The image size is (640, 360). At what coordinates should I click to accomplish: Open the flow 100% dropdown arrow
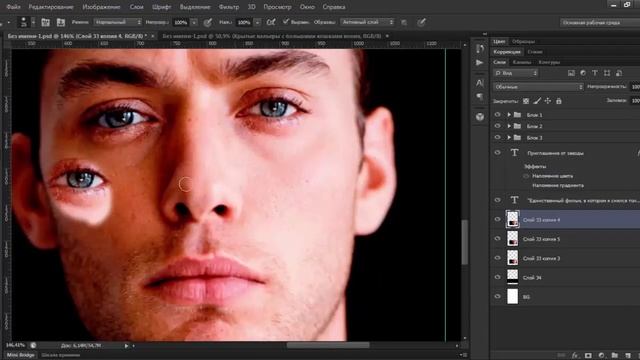click(x=257, y=22)
